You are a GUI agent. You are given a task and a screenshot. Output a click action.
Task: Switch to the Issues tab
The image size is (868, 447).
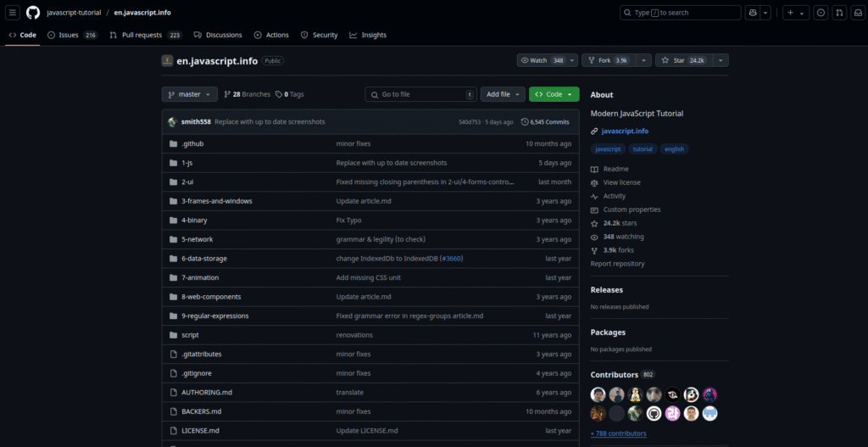(72, 35)
